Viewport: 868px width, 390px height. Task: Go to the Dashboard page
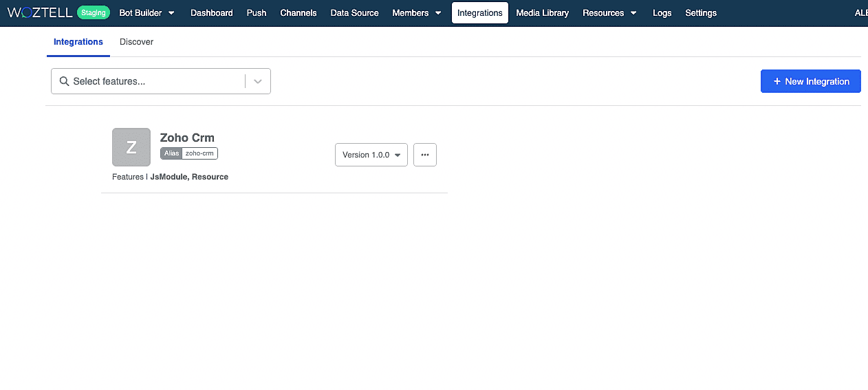pos(212,12)
